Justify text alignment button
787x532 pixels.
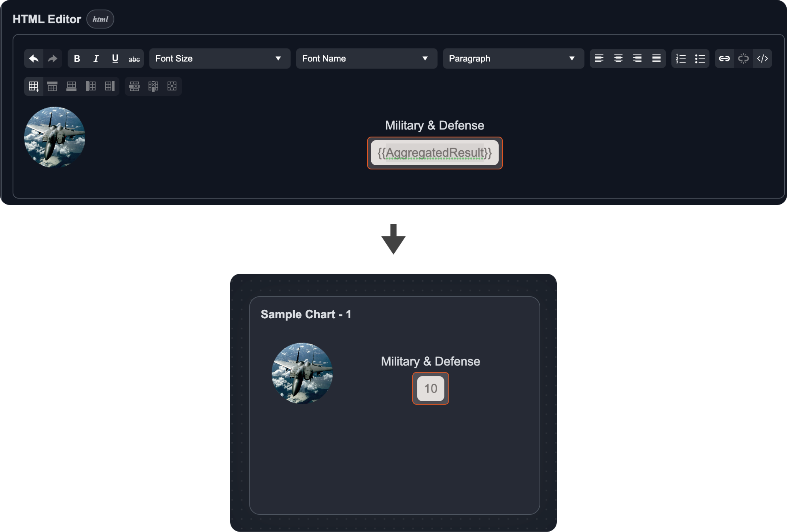pos(656,58)
